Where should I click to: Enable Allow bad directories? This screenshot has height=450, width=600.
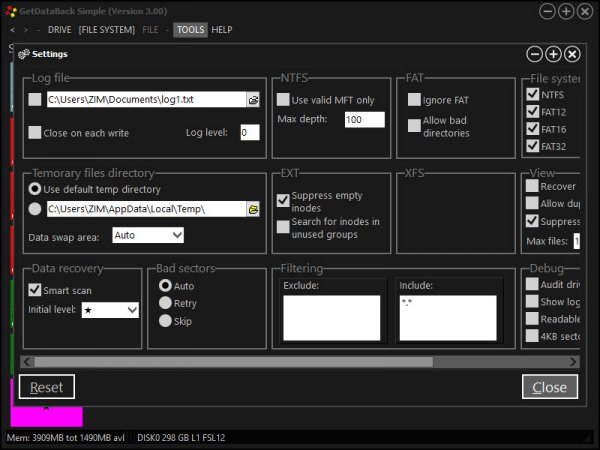(414, 126)
